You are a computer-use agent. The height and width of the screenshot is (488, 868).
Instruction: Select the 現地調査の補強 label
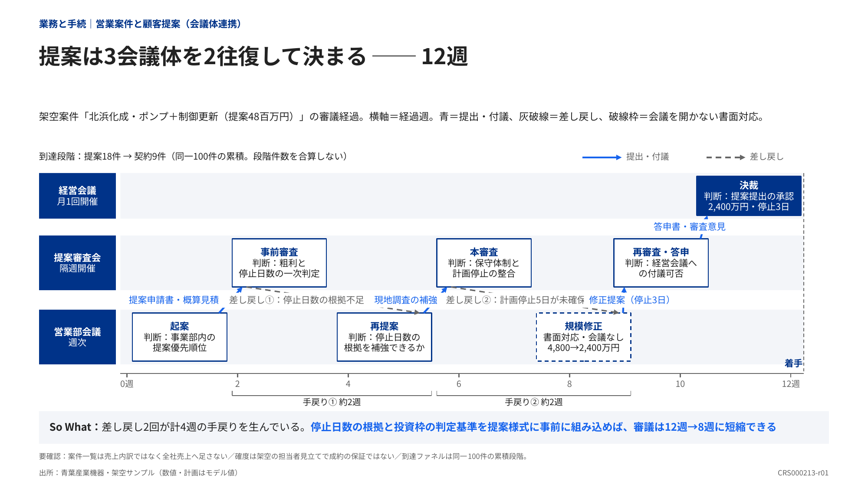(x=406, y=300)
